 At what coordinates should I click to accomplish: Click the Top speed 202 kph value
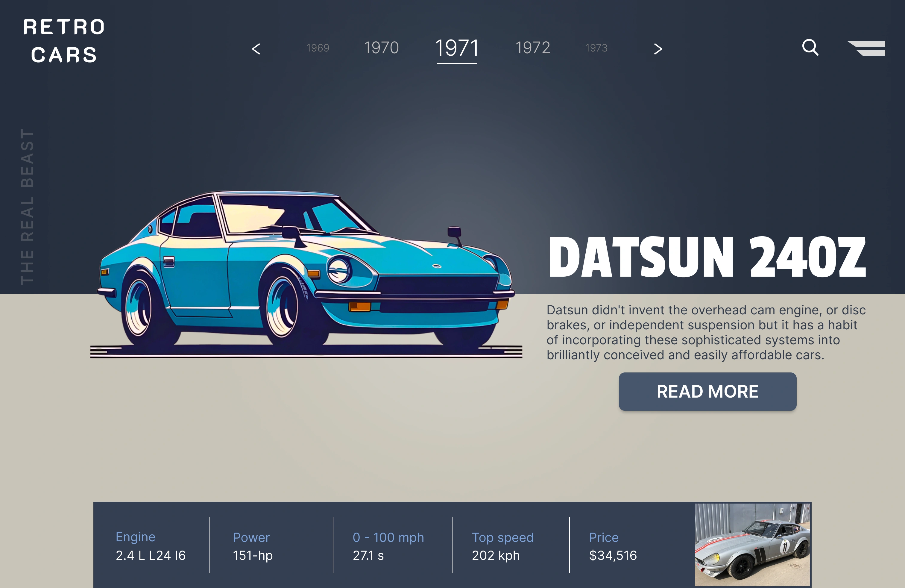tap(496, 556)
